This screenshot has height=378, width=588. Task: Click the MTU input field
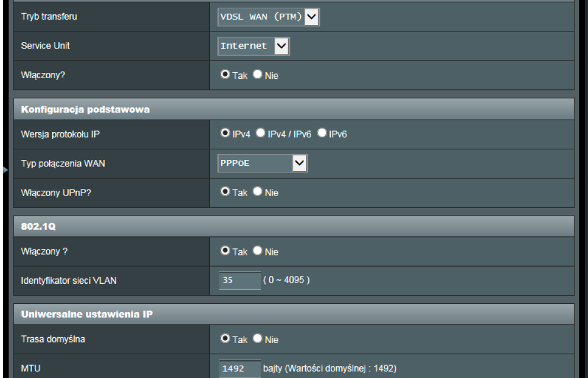pos(239,369)
